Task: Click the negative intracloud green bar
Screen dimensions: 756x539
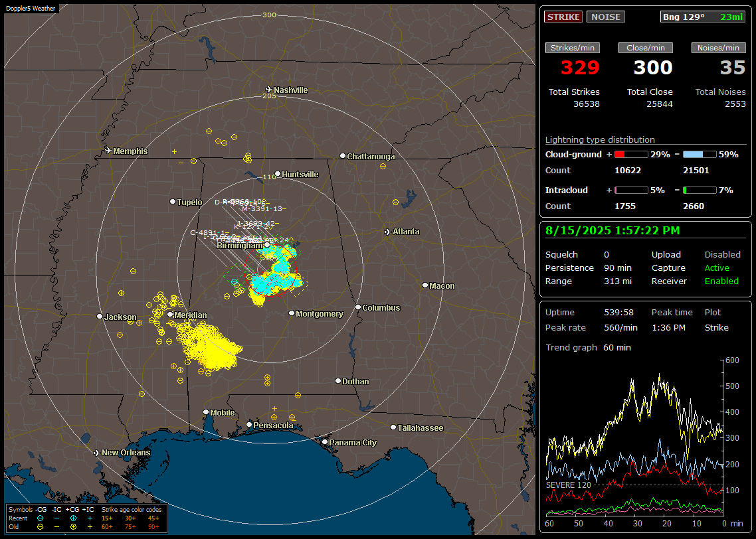Action: click(700, 191)
